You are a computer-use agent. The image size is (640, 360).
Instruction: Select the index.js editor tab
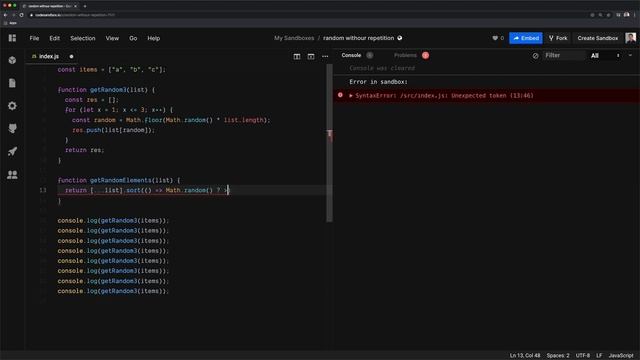(49, 56)
